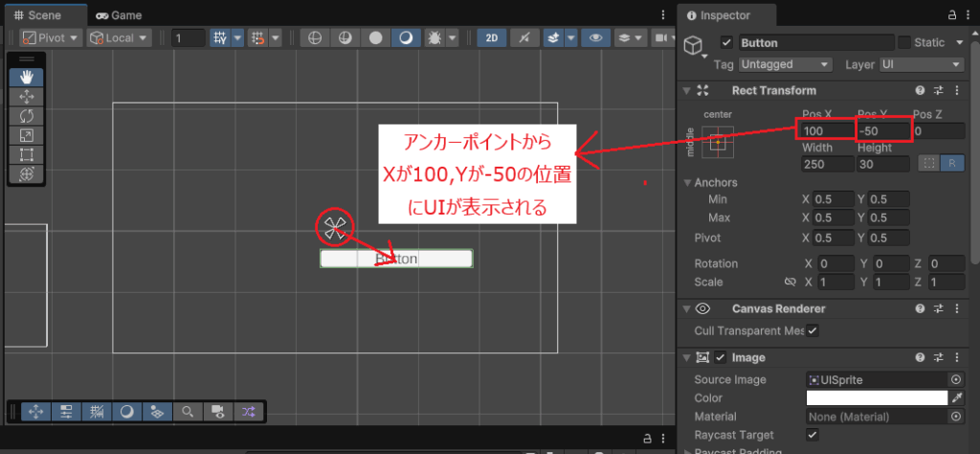Open Image component three-dot menu

957,357
